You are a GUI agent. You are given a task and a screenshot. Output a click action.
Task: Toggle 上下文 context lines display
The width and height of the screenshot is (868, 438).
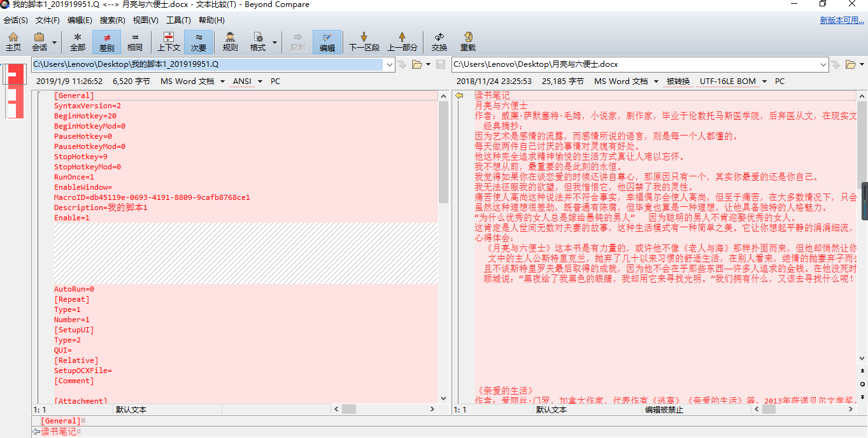[x=169, y=41]
